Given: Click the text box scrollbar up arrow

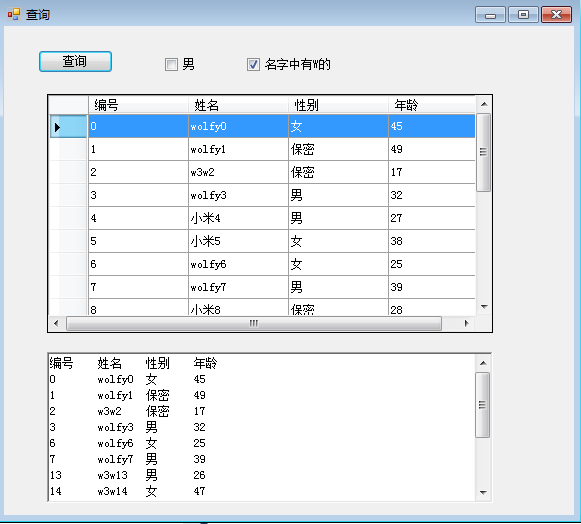Looking at the screenshot, I should (483, 363).
